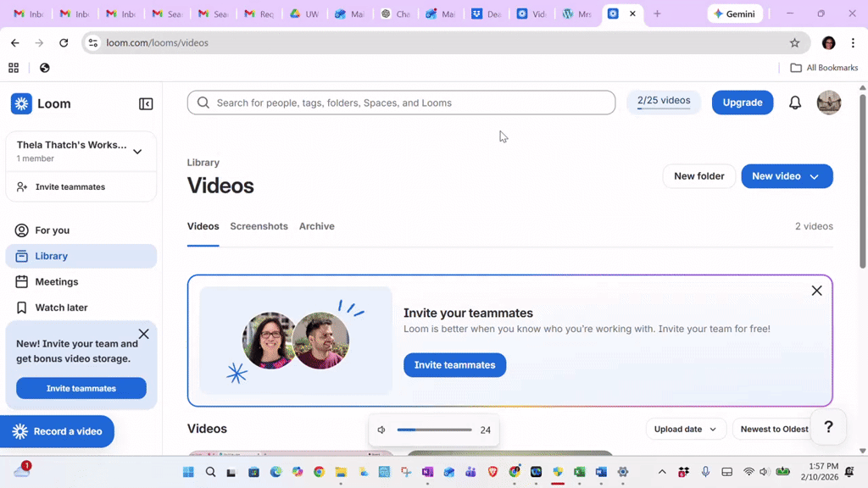Open a new browser tab

point(657,14)
